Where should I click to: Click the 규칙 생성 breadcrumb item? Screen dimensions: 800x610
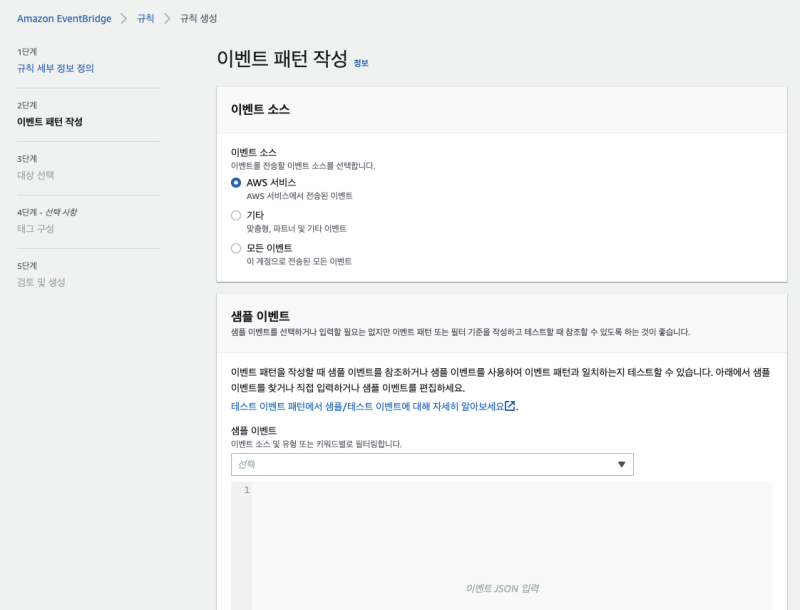pos(198,19)
